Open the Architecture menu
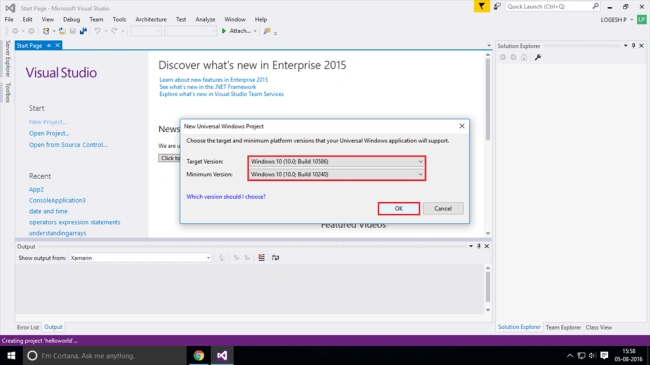 (x=151, y=19)
